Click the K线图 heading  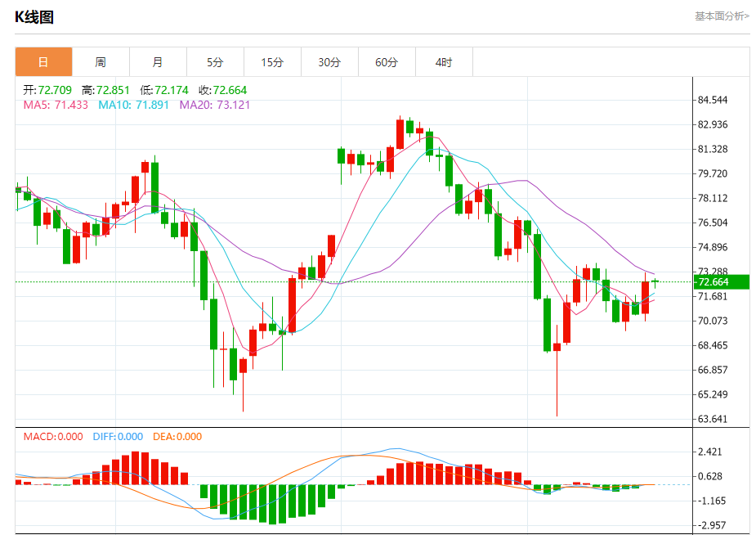(34, 17)
